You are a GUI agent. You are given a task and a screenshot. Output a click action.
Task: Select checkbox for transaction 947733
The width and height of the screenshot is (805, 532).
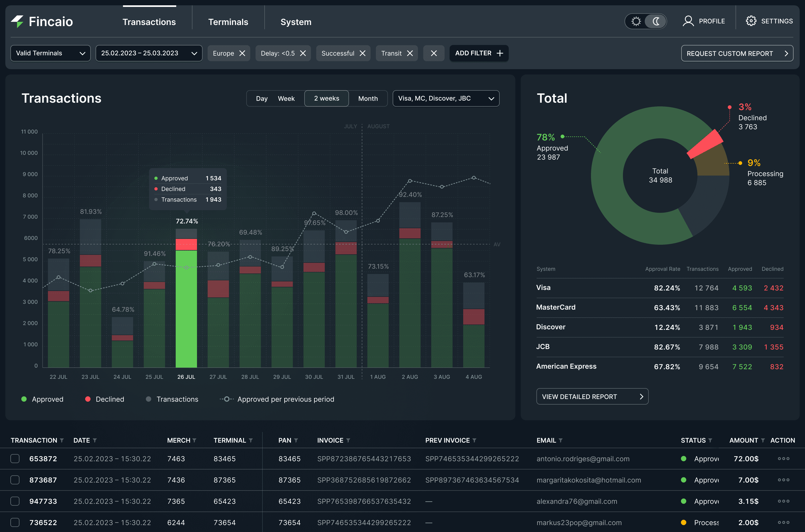tap(15, 501)
